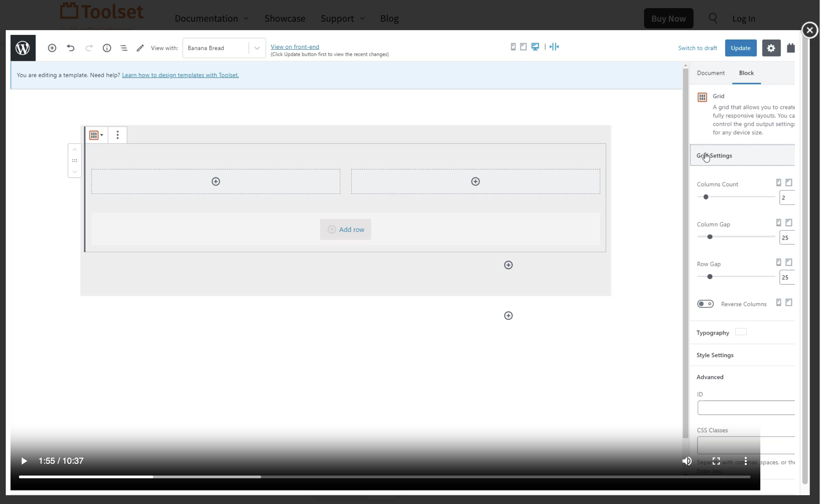Click the Row Gap slider
821x504 pixels.
coord(736,277)
